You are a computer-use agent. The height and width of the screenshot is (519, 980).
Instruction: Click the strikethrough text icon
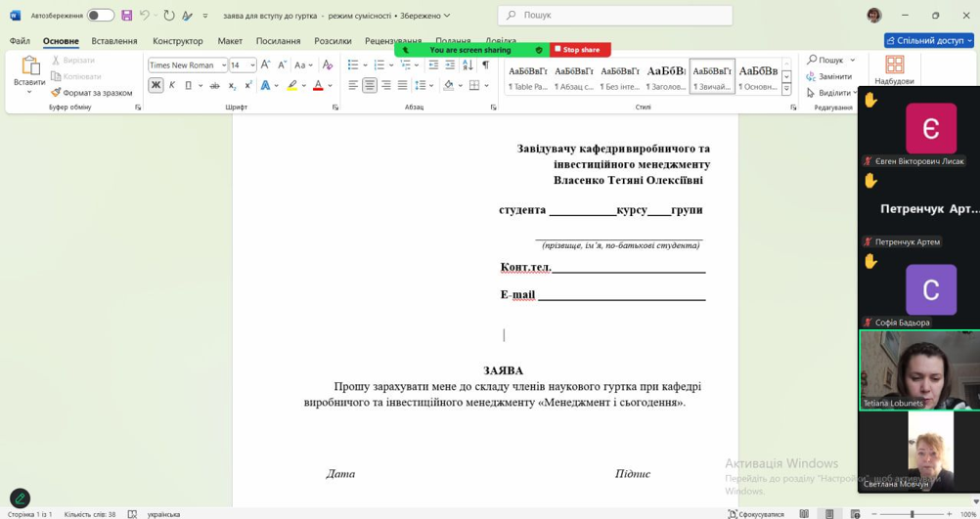[214, 86]
